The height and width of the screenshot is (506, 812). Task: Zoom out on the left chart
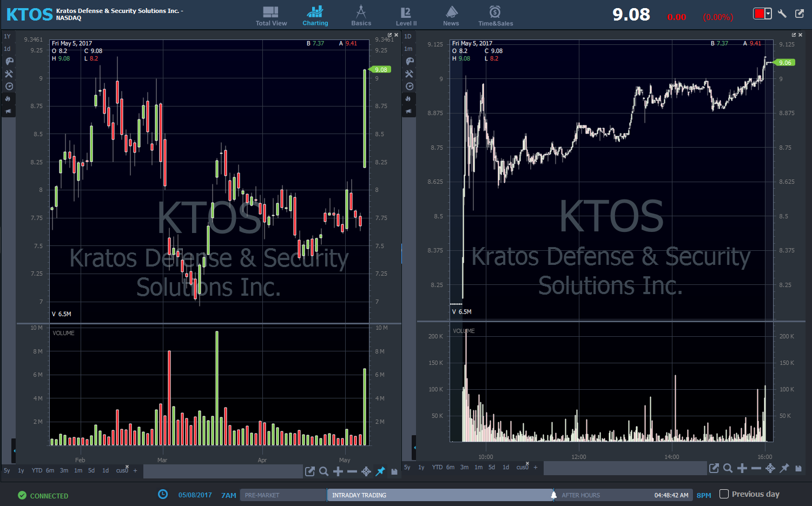[x=352, y=471]
